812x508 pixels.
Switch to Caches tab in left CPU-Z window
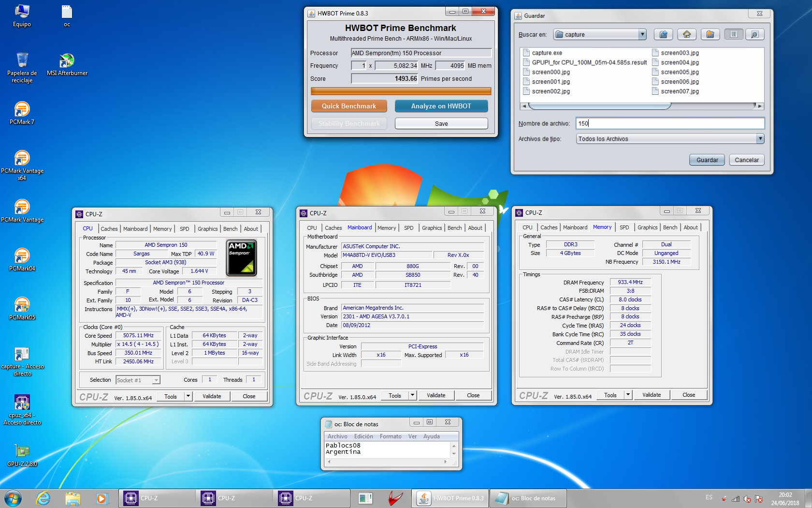(x=109, y=229)
